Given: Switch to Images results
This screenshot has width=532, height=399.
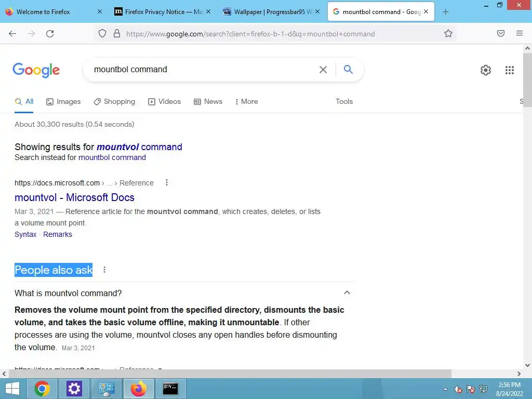Looking at the screenshot, I should (x=63, y=101).
